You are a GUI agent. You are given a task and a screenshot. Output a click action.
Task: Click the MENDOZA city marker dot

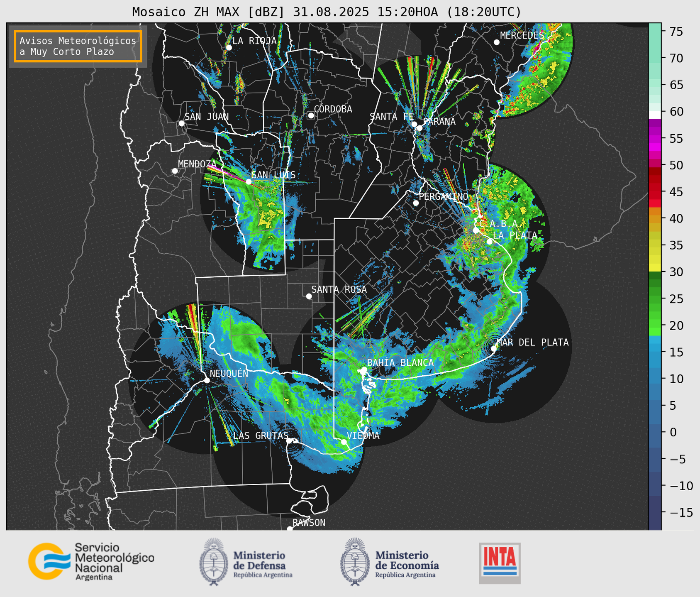coord(175,171)
